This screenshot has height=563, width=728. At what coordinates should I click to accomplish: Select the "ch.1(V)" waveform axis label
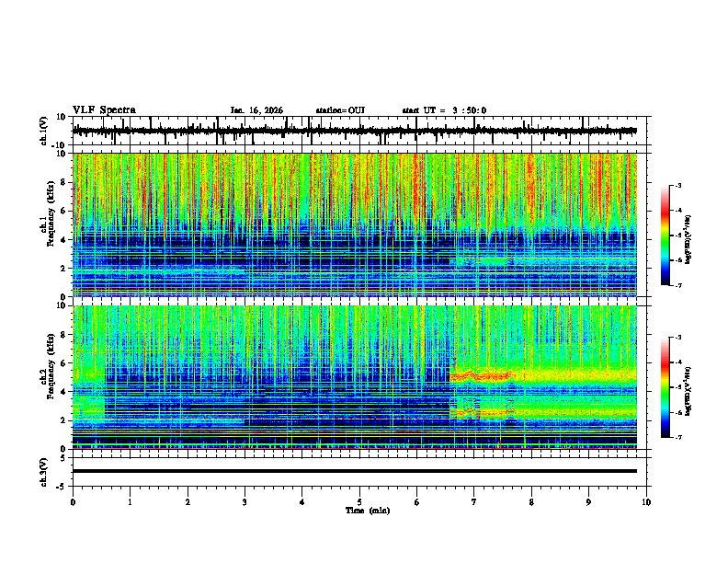44,131
